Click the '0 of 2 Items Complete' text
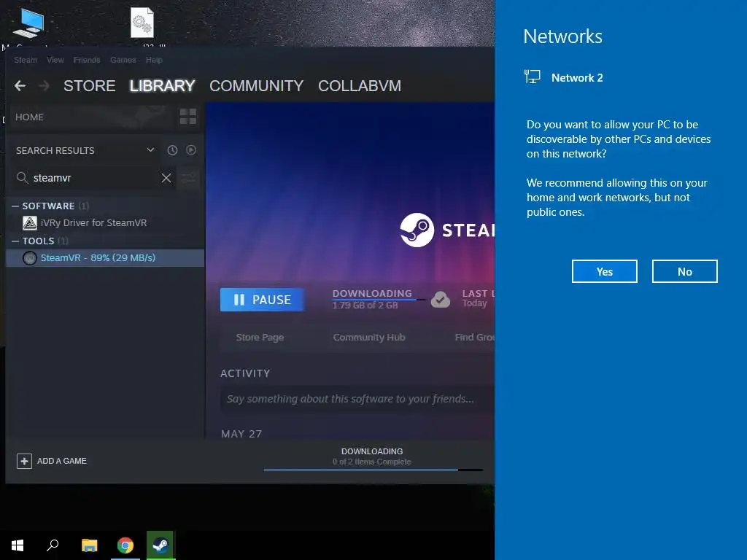The height and width of the screenshot is (560, 747). (x=372, y=462)
